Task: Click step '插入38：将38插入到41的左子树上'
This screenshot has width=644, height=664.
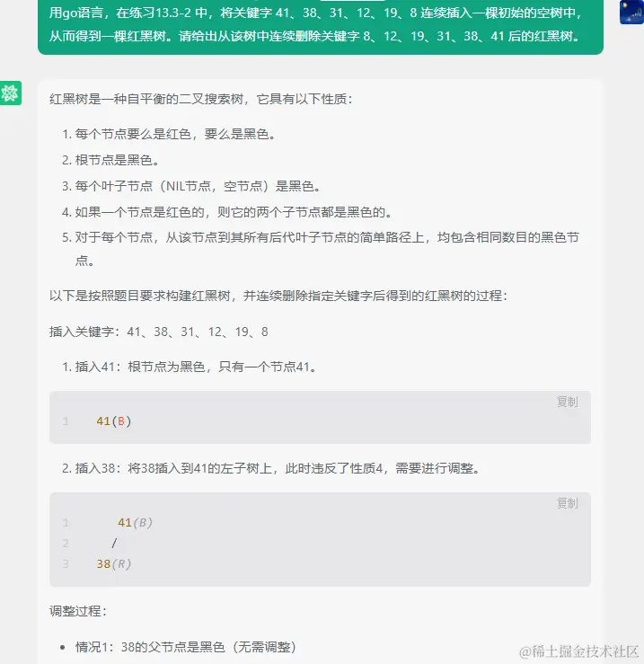Action: click(x=173, y=468)
